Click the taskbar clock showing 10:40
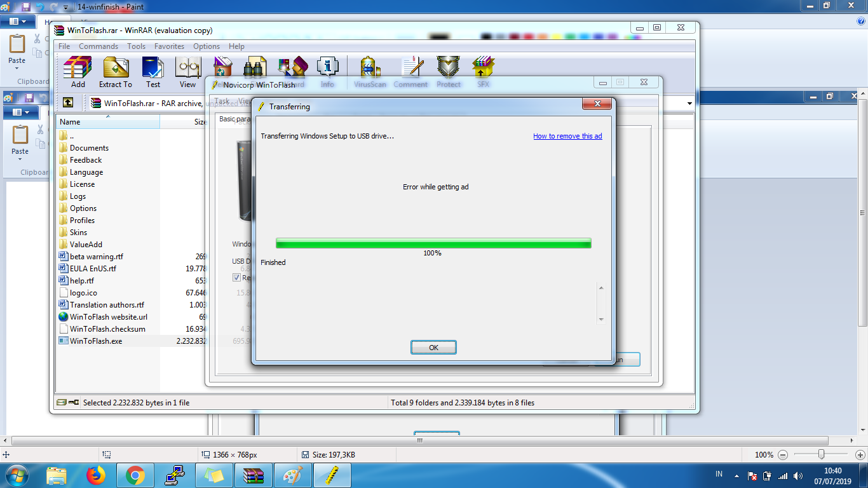This screenshot has height=488, width=868. pos(832,475)
